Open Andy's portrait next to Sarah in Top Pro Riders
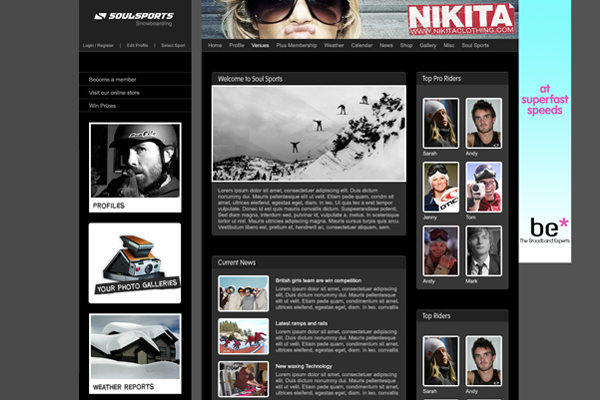Screen dimensions: 600x400 click(x=484, y=123)
